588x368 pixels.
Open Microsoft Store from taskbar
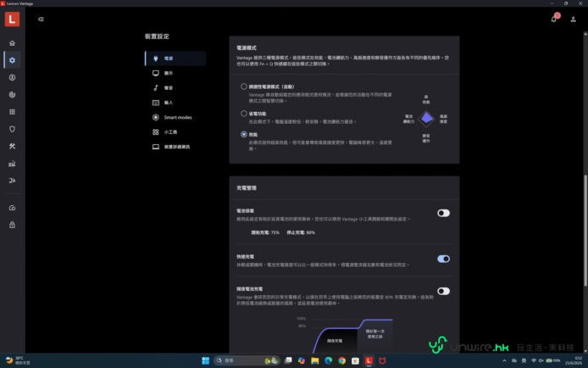[x=356, y=360]
